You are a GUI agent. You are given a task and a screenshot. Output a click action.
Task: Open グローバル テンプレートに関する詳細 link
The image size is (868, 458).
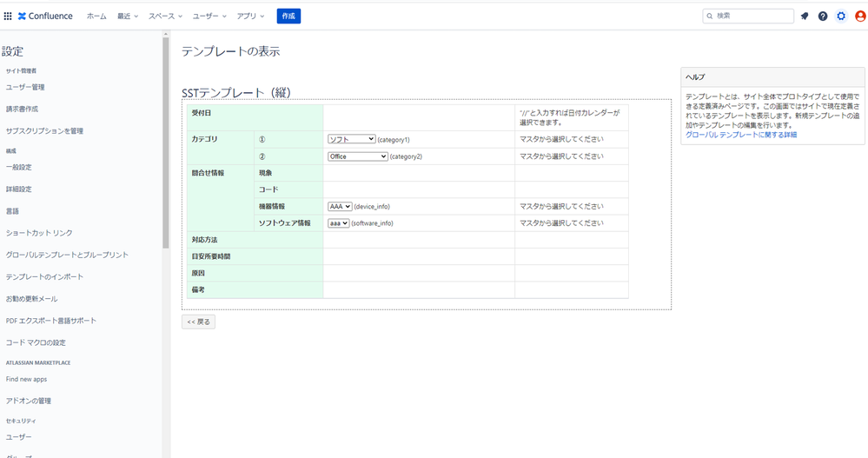pos(741,135)
